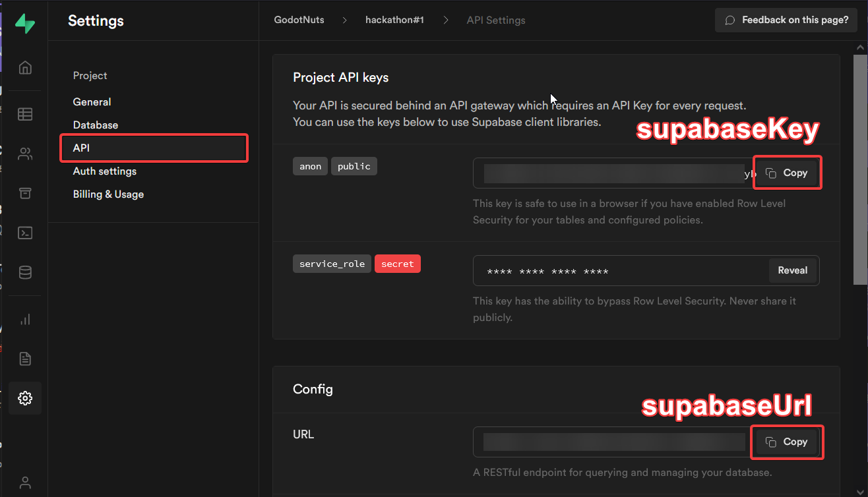Open Billing & Usage menu item
The width and height of the screenshot is (868, 497).
pos(108,194)
